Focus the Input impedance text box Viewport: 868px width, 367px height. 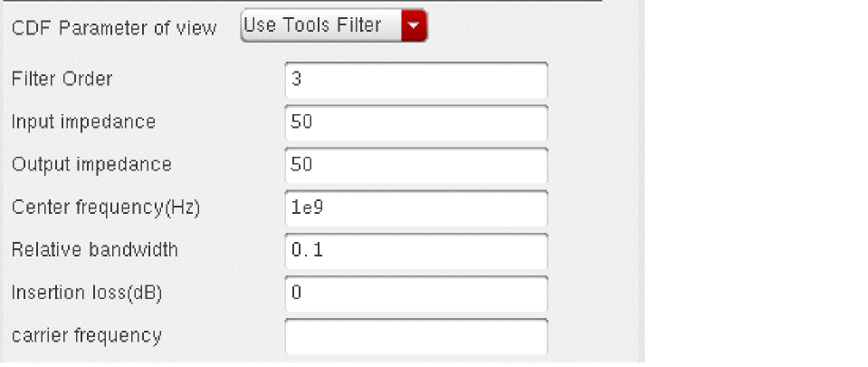click(415, 122)
